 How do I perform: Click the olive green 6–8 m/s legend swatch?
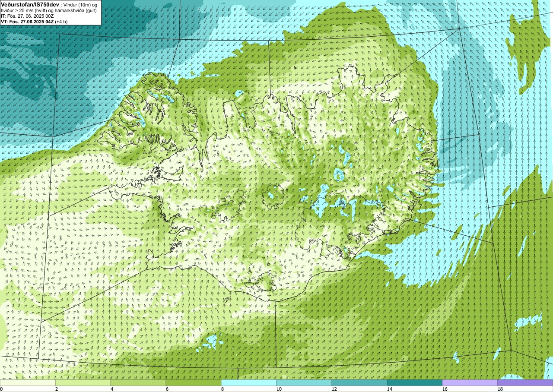pos(194,383)
